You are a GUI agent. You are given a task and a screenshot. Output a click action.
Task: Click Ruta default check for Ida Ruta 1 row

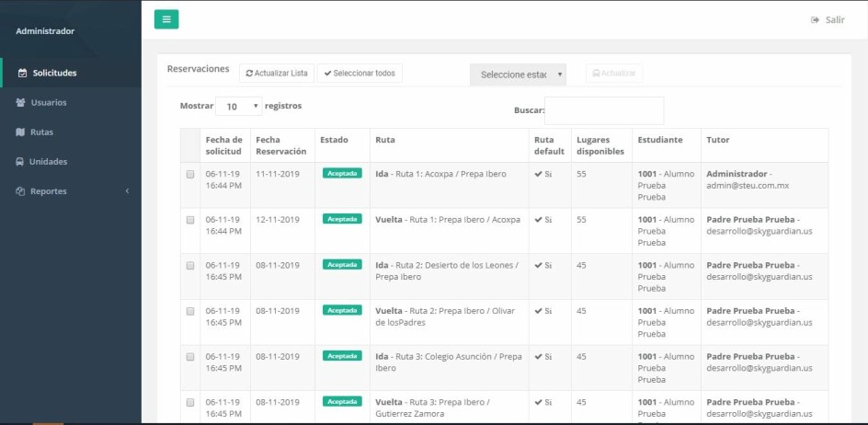[x=538, y=174]
